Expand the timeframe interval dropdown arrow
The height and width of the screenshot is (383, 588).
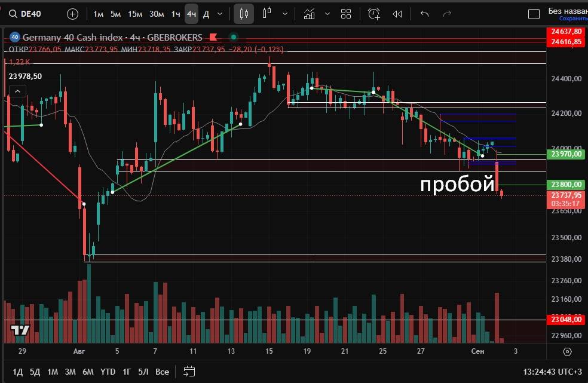pos(220,14)
